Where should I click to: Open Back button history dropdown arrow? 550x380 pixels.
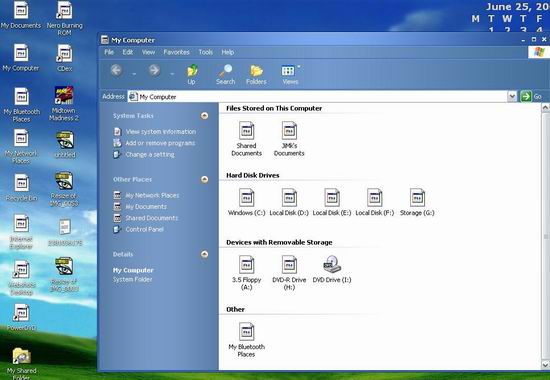134,74
